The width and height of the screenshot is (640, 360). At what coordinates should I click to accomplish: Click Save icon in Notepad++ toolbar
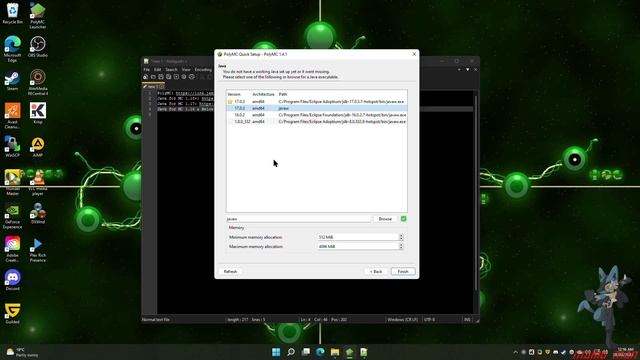161,77
